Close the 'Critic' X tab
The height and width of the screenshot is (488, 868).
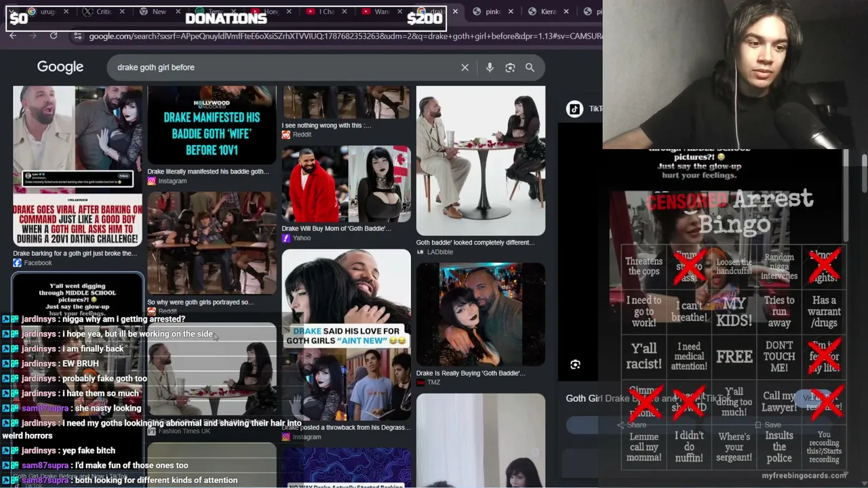click(x=122, y=12)
